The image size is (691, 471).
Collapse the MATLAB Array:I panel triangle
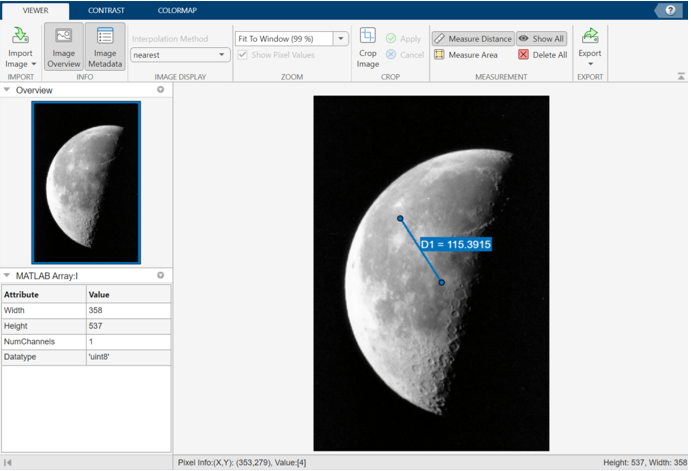[x=7, y=275]
